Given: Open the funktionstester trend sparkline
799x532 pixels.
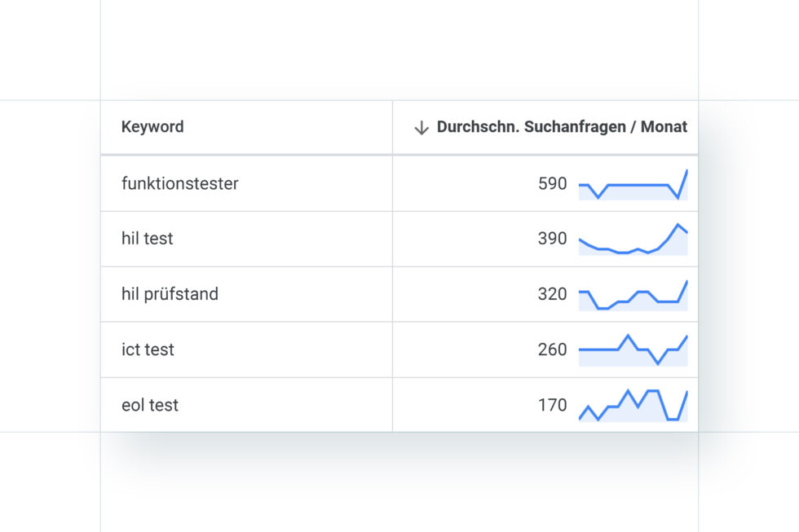Looking at the screenshot, I should pos(633,184).
